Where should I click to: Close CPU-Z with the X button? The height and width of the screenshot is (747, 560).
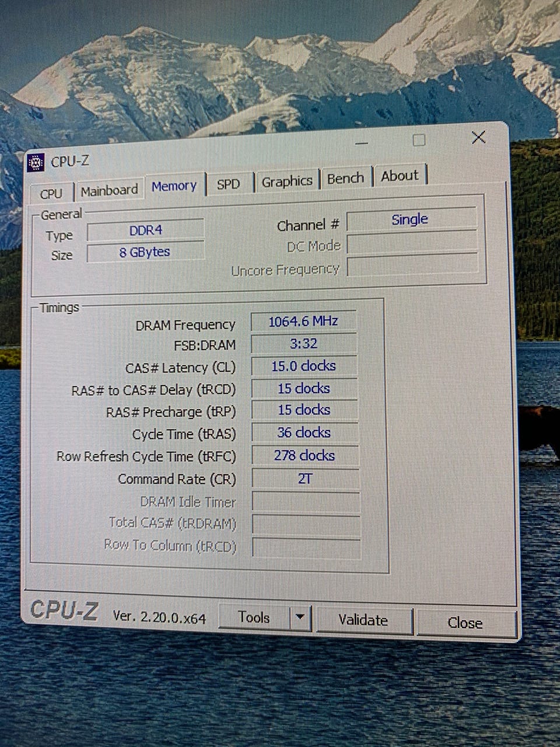[x=478, y=138]
